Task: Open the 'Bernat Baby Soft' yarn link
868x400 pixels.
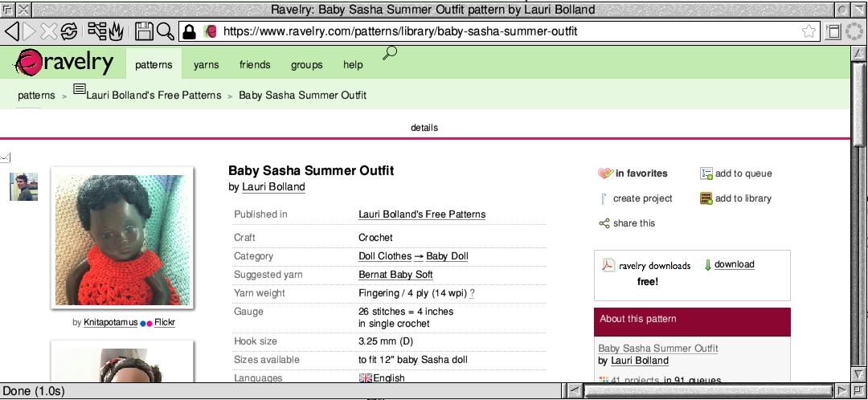Action: [395, 275]
